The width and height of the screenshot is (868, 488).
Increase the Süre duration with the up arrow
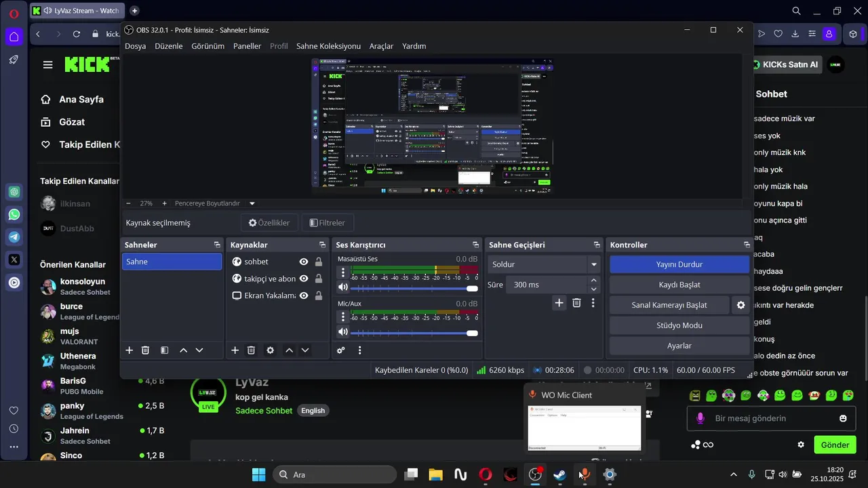(x=594, y=280)
